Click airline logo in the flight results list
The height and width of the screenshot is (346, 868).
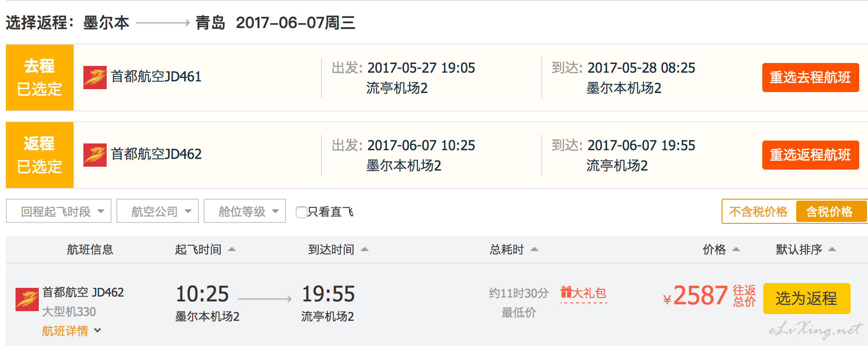click(27, 299)
